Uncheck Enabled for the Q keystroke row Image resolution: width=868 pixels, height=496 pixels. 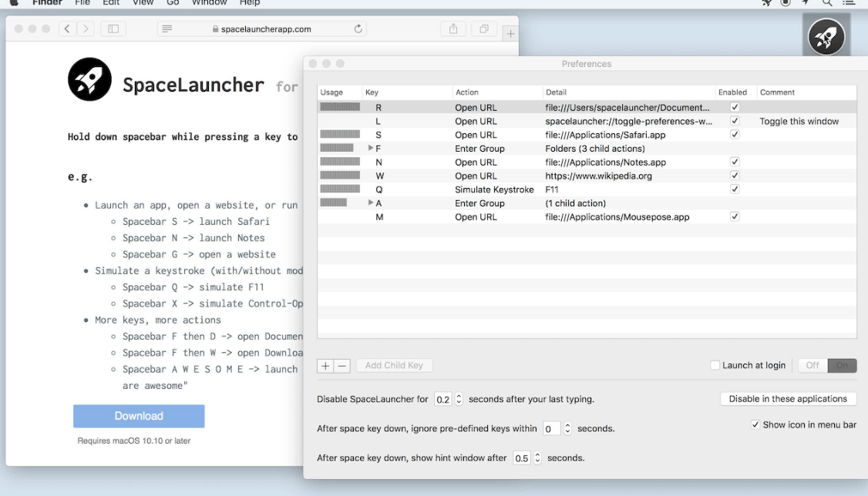pos(735,189)
